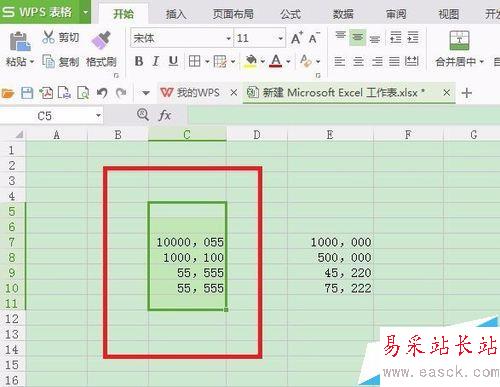
Task: Expand fill color dropdown arrow
Action: (263, 62)
